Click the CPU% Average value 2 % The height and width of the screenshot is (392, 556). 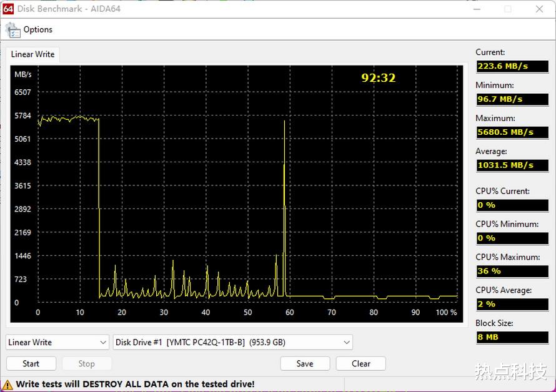512,304
